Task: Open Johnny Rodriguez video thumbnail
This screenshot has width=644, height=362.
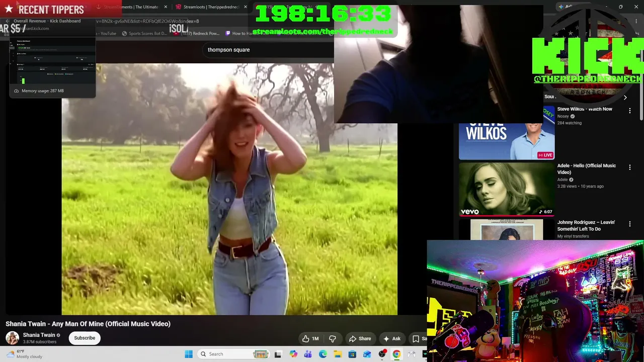Action: click(507, 229)
